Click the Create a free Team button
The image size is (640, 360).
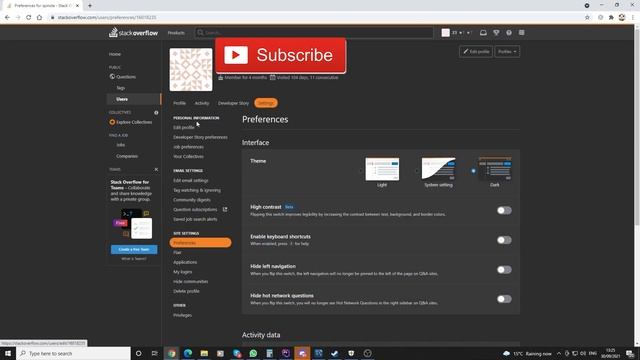(134, 249)
